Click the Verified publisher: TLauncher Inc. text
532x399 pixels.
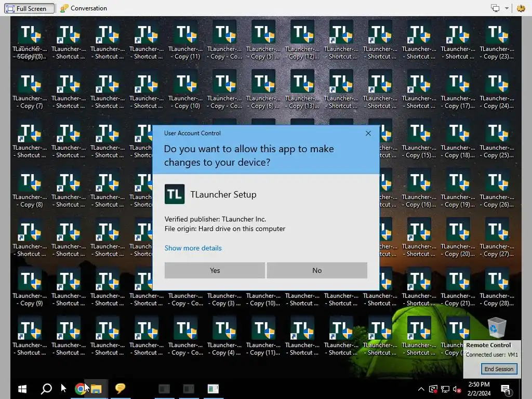coord(215,219)
